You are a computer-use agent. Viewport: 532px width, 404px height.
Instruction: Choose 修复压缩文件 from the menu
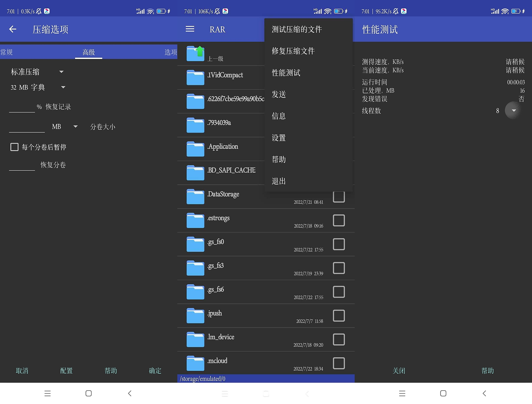point(293,51)
